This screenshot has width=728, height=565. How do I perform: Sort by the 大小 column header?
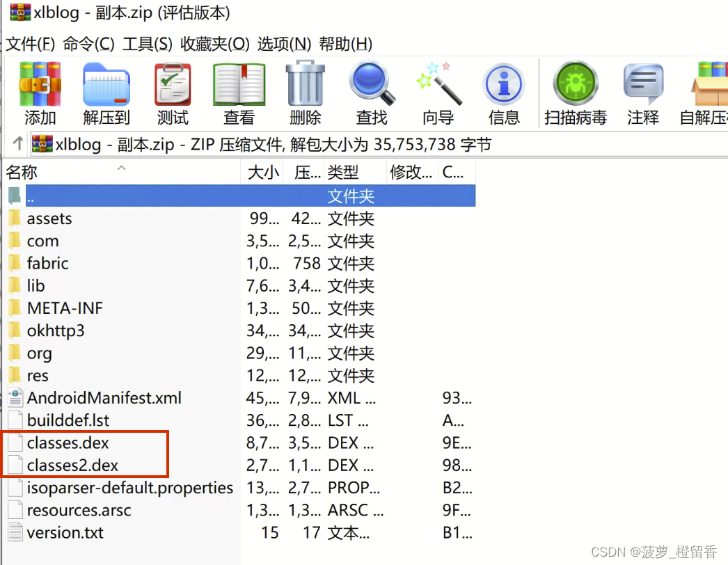[x=262, y=173]
